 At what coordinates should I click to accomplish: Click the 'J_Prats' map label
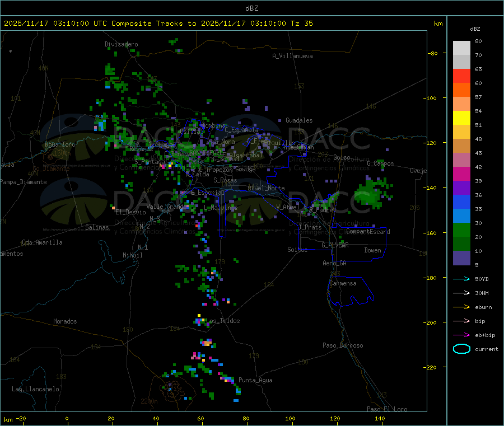tap(310, 227)
